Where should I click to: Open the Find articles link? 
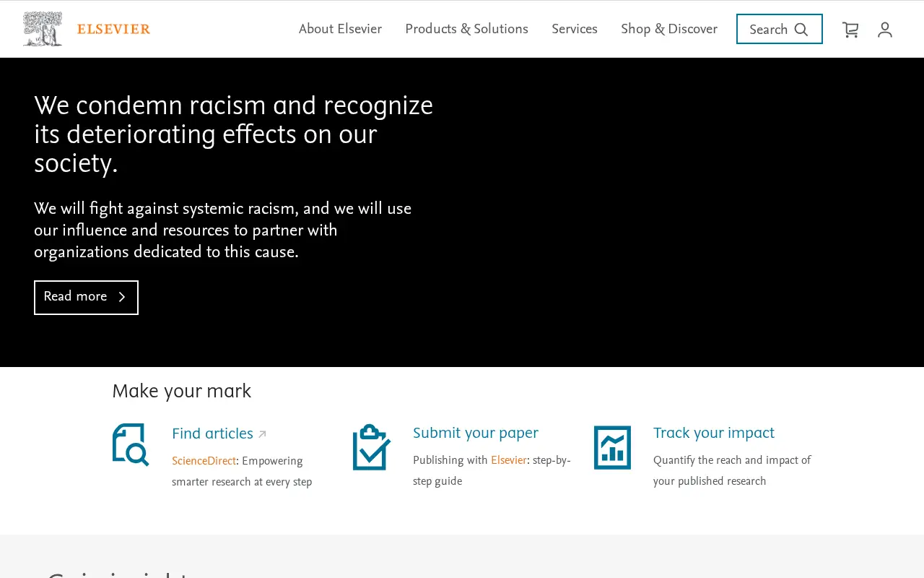tap(212, 433)
